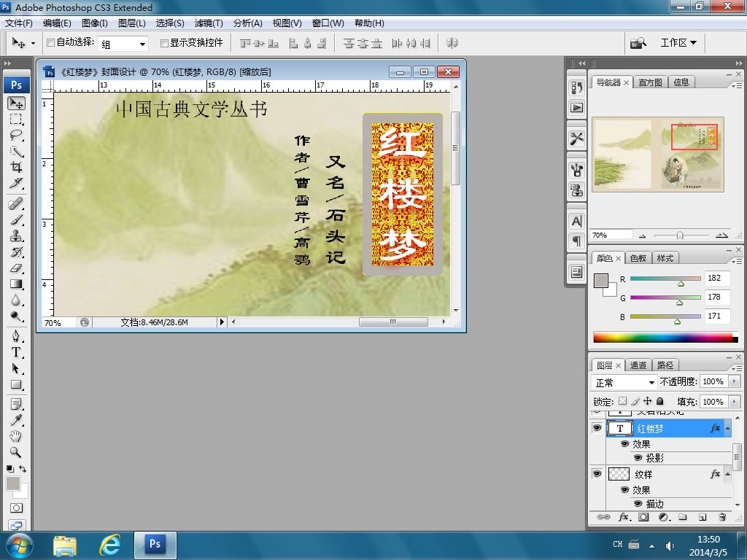747x560 pixels.
Task: Select the History Brush tool
Action: [x=16, y=252]
